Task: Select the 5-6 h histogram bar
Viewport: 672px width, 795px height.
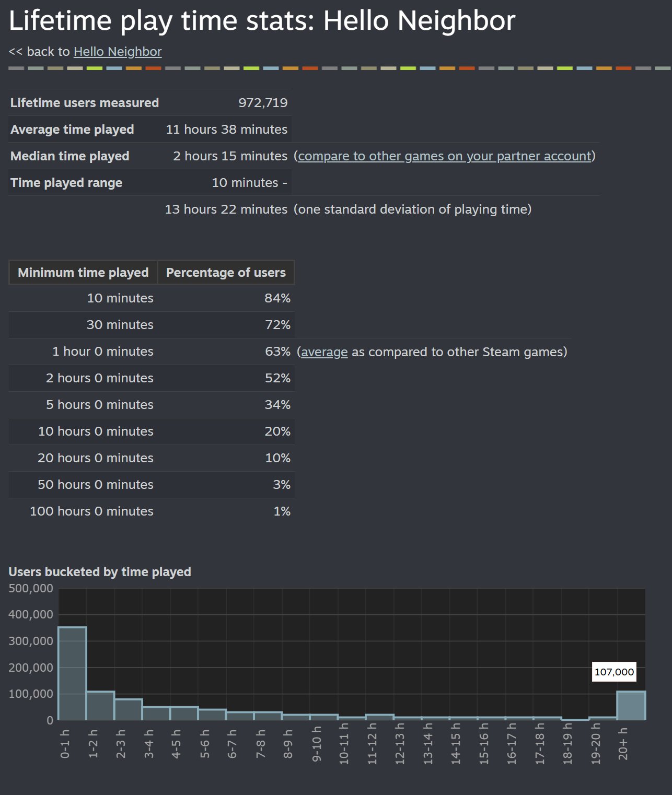Action: pos(212,715)
